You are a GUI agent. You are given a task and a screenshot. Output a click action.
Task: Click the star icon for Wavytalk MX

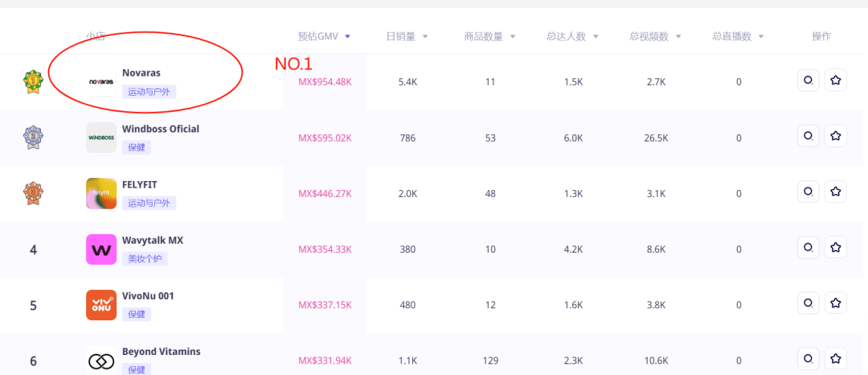point(836,248)
